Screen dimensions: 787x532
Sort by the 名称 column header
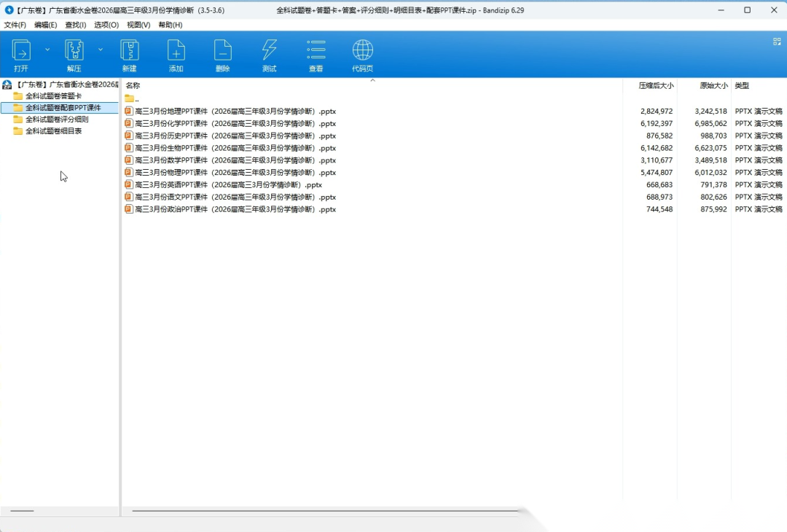coord(133,85)
